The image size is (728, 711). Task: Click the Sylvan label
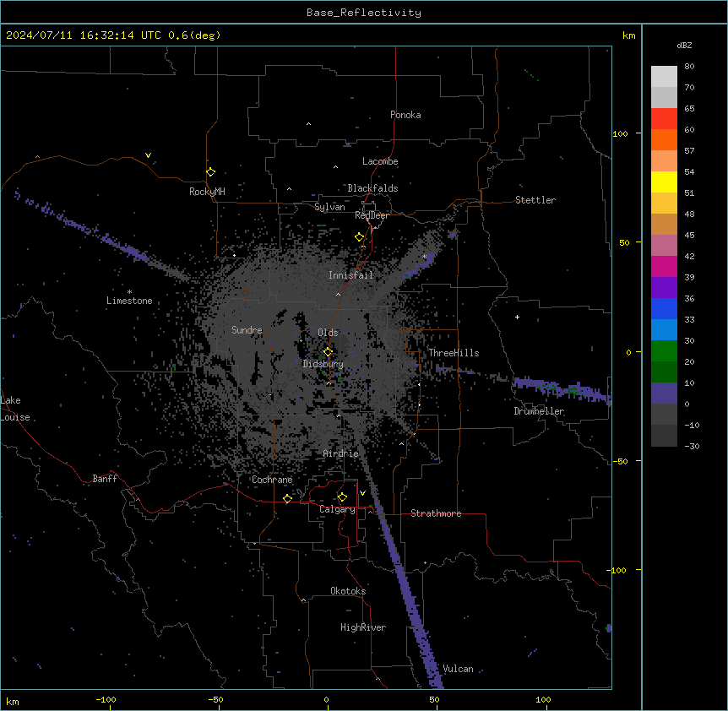(329, 207)
